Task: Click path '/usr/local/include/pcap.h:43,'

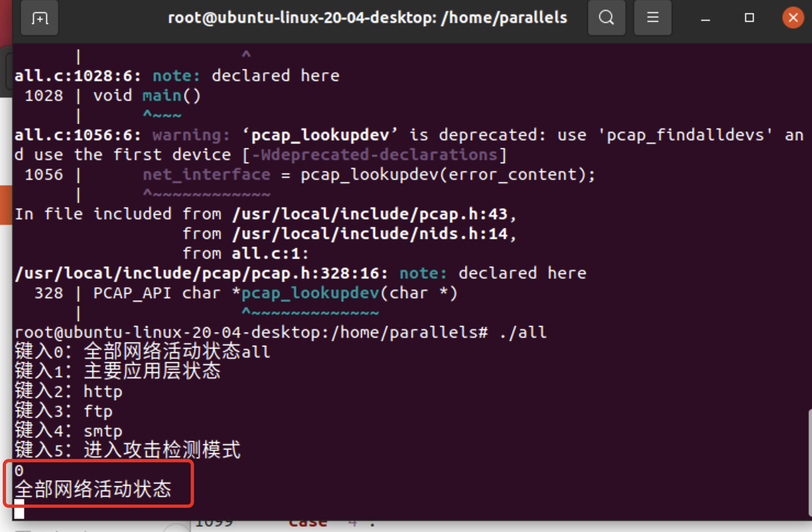Action: (374, 214)
